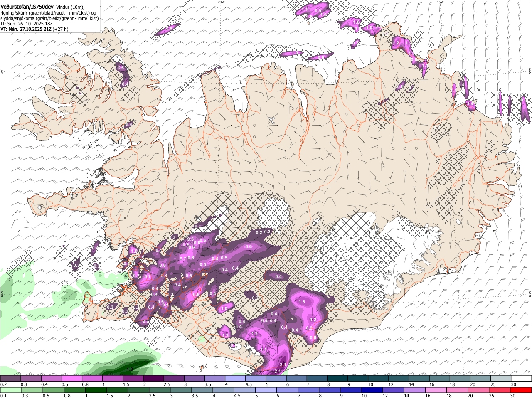Pick the dark teal swatch between 8 and 9, upper scale
This screenshot has height=399, width=532.
click(337, 378)
